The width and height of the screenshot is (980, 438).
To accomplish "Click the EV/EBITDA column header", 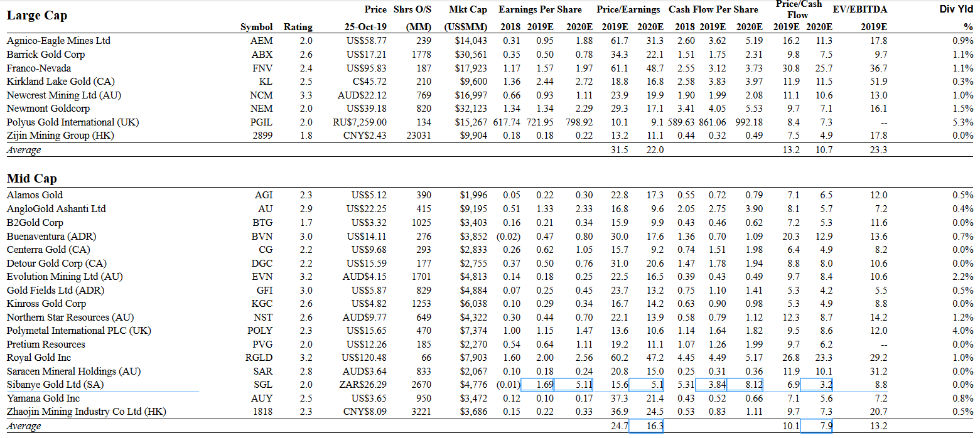I will pyautogui.click(x=859, y=9).
